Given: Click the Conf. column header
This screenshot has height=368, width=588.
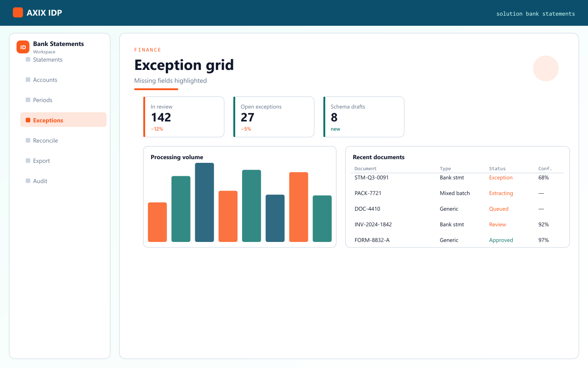Looking at the screenshot, I should pyautogui.click(x=545, y=169).
